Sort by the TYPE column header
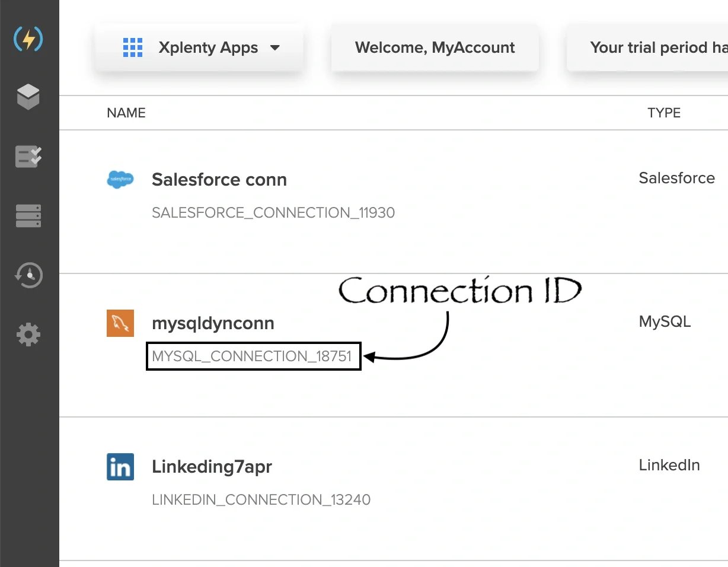 pyautogui.click(x=664, y=113)
